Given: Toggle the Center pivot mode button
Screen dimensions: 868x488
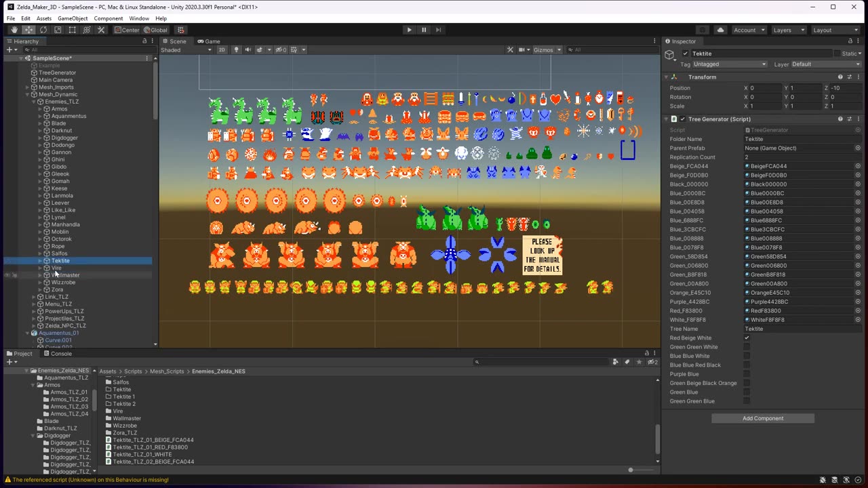Looking at the screenshot, I should (x=127, y=30).
